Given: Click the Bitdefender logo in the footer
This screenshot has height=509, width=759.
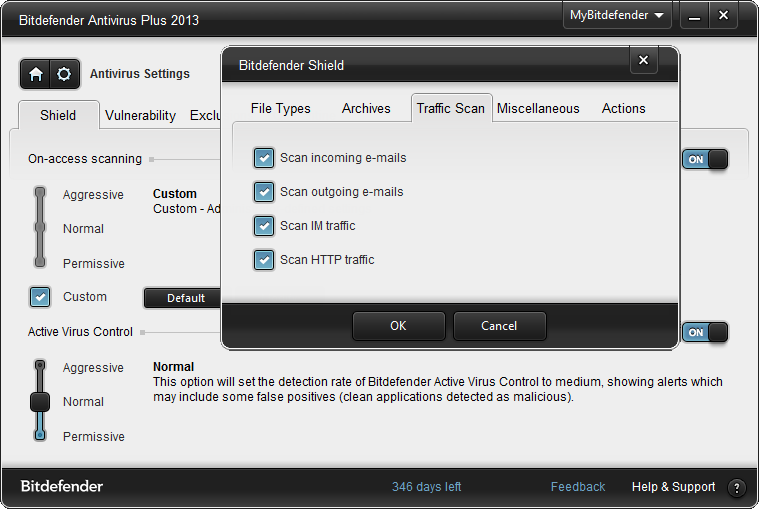Looking at the screenshot, I should (61, 486).
